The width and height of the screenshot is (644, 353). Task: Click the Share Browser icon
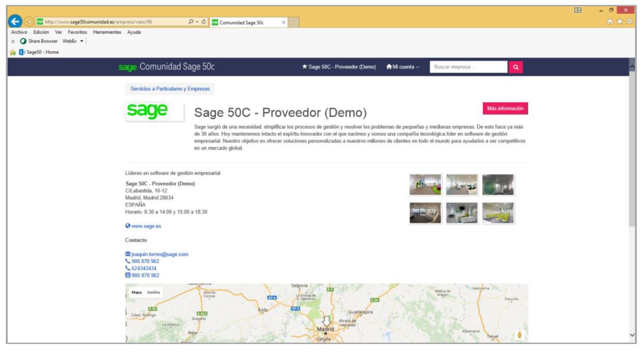coord(23,42)
